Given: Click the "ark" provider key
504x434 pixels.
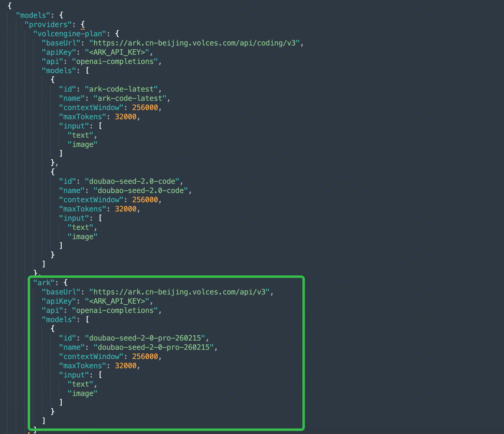Looking at the screenshot, I should pos(44,283).
